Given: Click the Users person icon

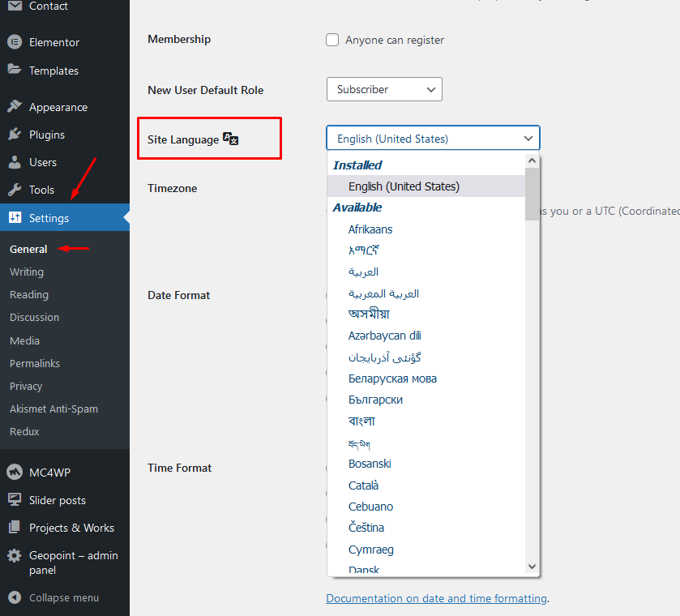Looking at the screenshot, I should pos(14,162).
